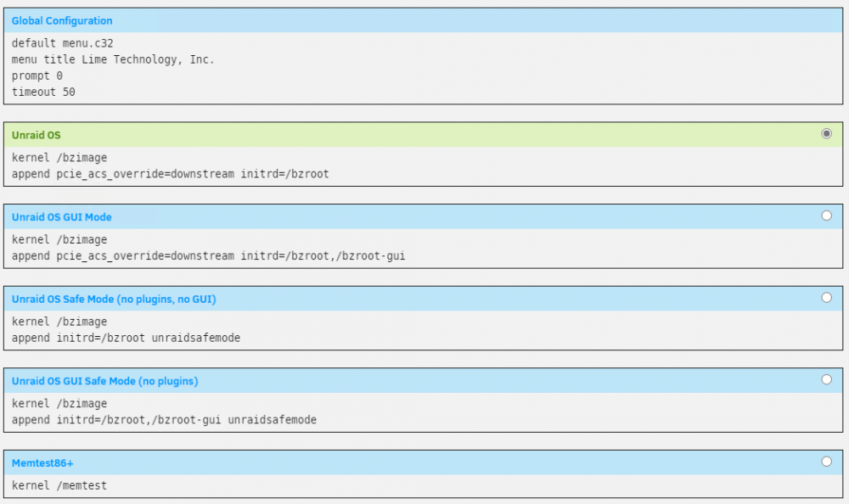Select the Unraid OS radio button
Image resolution: width=849 pixels, height=504 pixels.
[826, 134]
